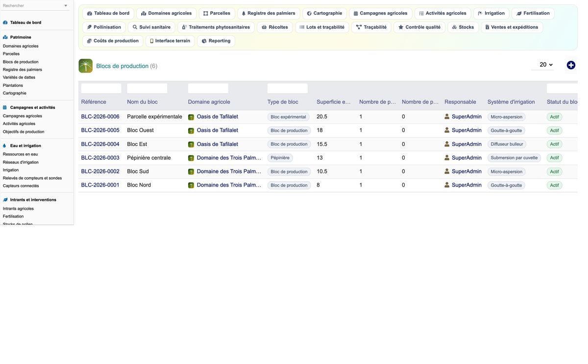Click Actif status in BLC-2026-0005 row

tap(554, 130)
